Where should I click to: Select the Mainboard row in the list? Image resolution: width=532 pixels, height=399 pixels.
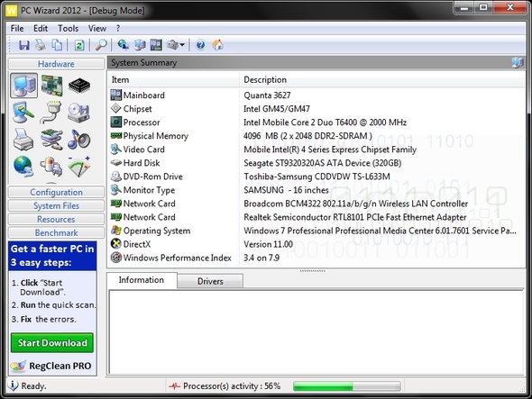pyautogui.click(x=316, y=95)
